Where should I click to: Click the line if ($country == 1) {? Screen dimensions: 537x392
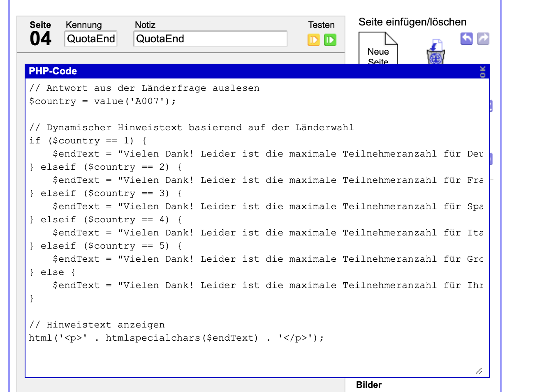point(88,141)
